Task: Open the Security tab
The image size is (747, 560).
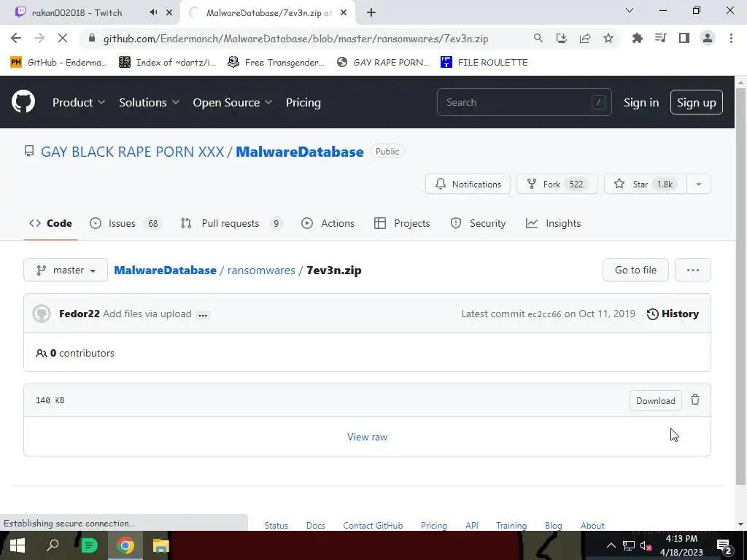Action: coord(478,223)
